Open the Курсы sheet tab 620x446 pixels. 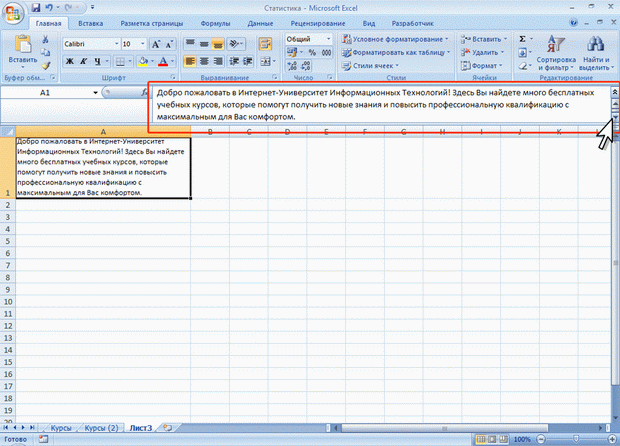(x=61, y=428)
